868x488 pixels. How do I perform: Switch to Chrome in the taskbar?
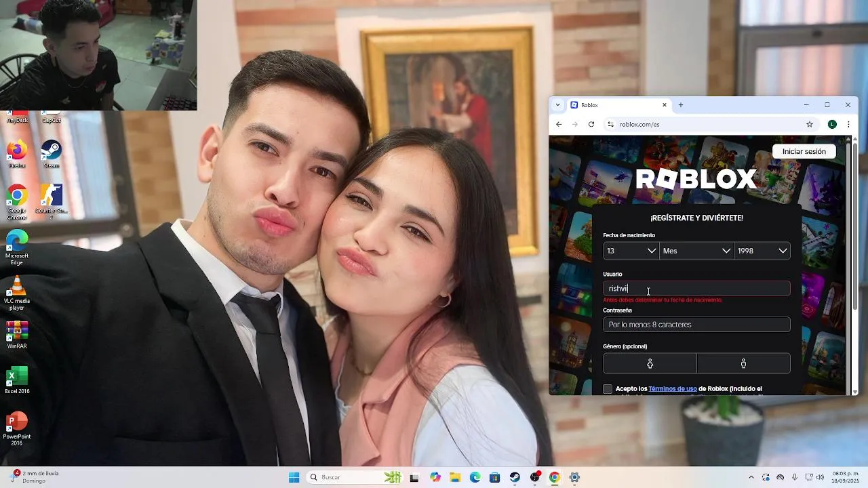[555, 477]
